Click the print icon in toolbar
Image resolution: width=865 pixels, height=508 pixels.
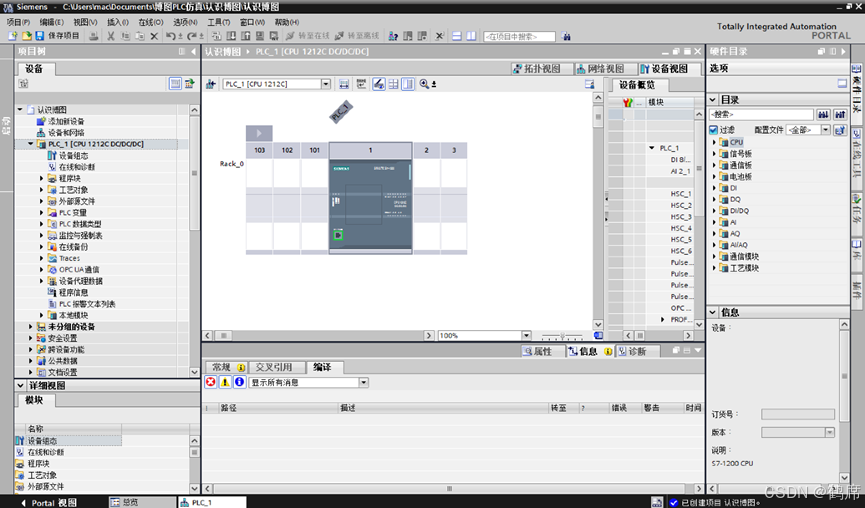(94, 36)
